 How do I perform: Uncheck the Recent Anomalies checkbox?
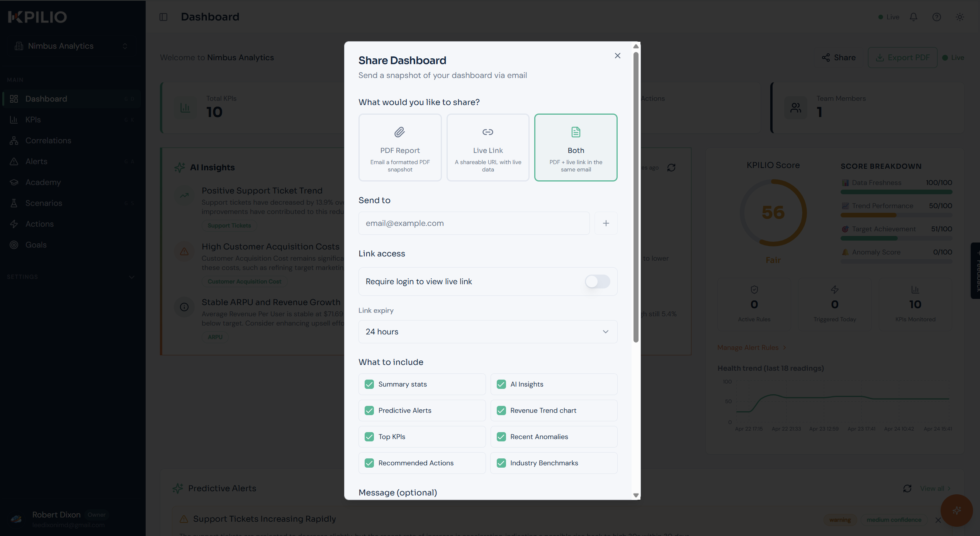coord(501,437)
